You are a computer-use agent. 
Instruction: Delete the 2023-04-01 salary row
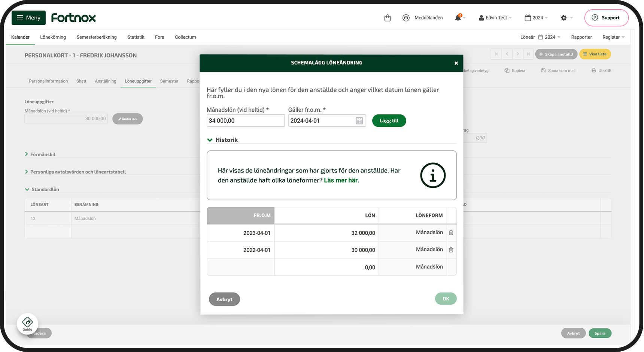451,233
